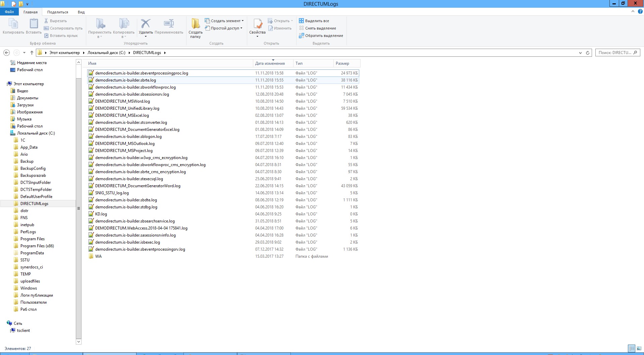Screen dimensions: 644x355
Task: Click the Edit (Изменить) command
Action: pos(279,28)
